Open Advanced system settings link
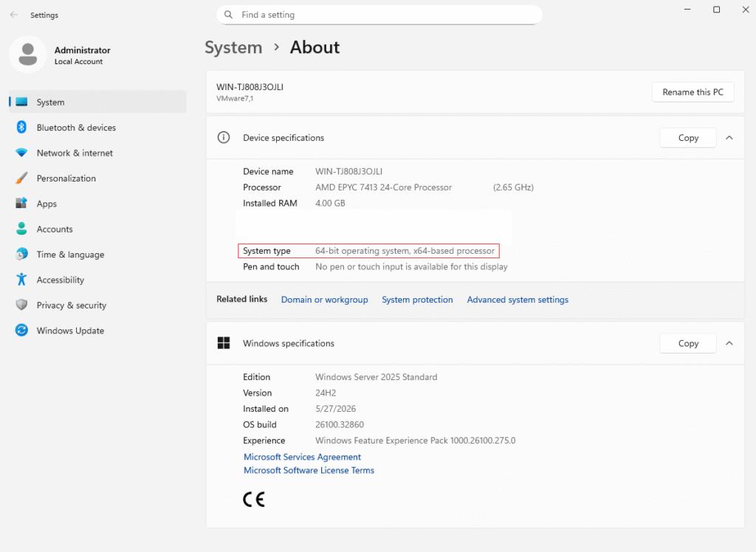Viewport: 756px width, 552px height. [518, 300]
